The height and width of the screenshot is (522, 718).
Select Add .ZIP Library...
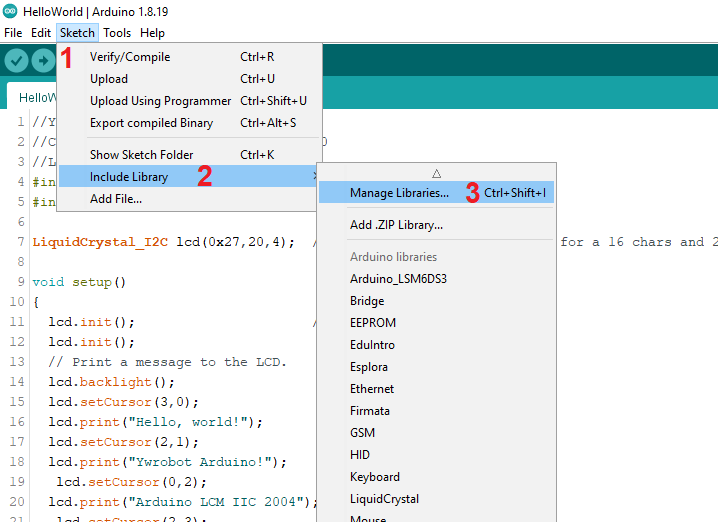click(396, 225)
